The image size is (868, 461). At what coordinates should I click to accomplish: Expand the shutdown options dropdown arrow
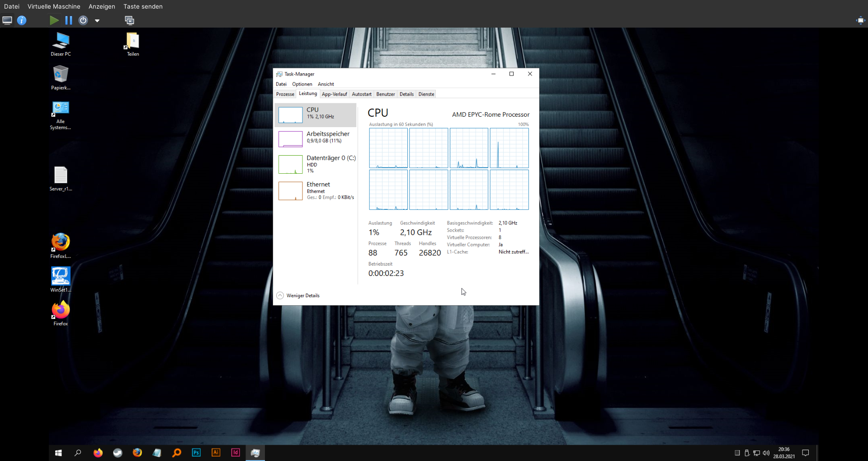(97, 21)
